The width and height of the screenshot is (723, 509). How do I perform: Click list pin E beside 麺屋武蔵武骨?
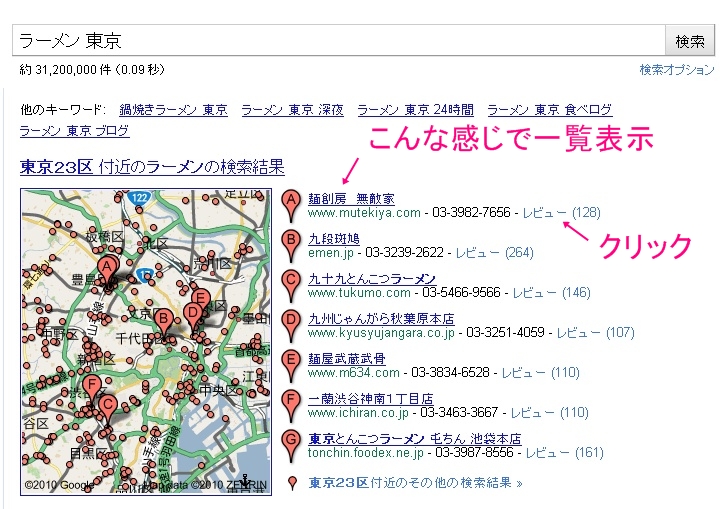291,365
